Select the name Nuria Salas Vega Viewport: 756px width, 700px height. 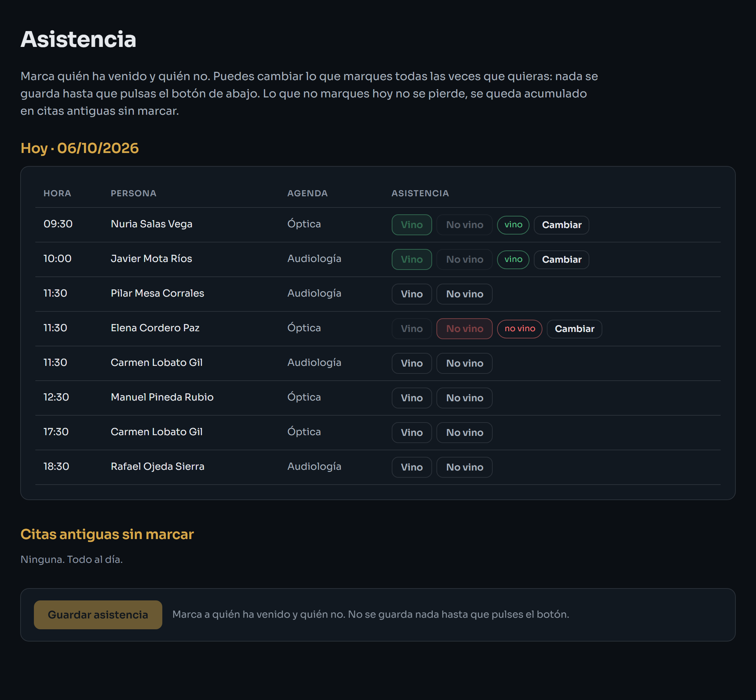[x=151, y=224]
